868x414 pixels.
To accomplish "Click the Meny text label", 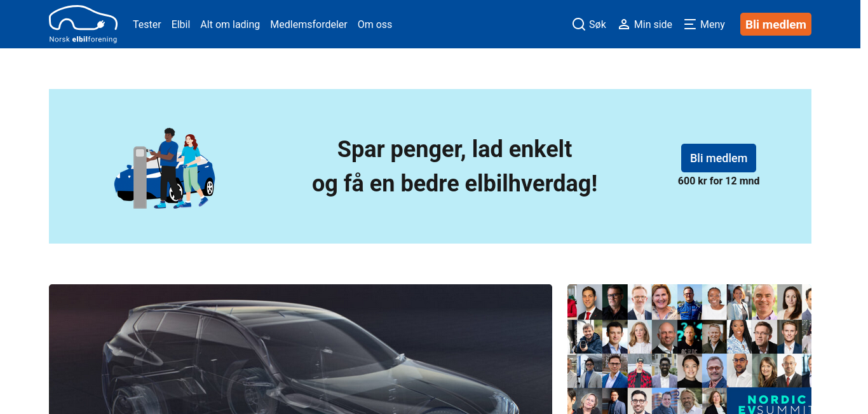I will (712, 24).
